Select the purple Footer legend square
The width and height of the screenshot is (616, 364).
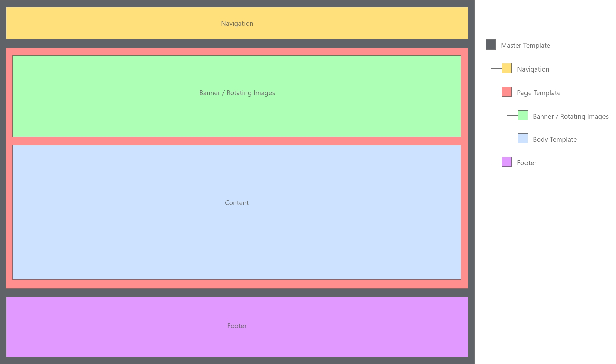pos(507,162)
